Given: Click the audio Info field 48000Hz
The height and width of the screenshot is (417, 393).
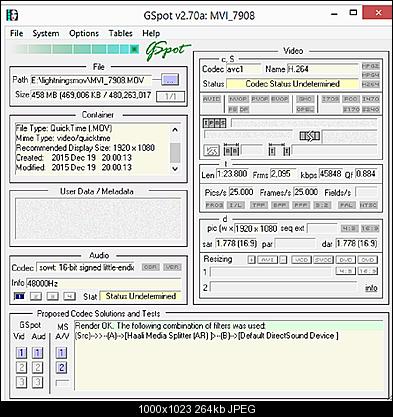Looking at the screenshot, I should point(104,283).
